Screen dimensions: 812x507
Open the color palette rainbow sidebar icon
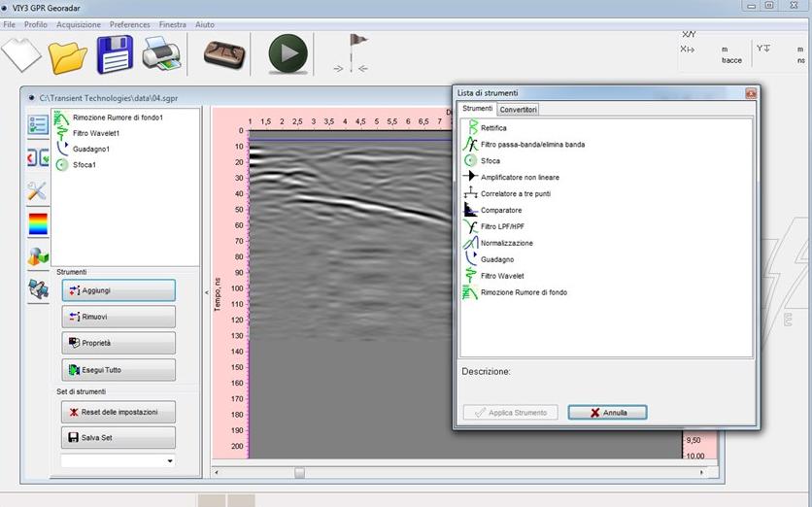[x=38, y=223]
